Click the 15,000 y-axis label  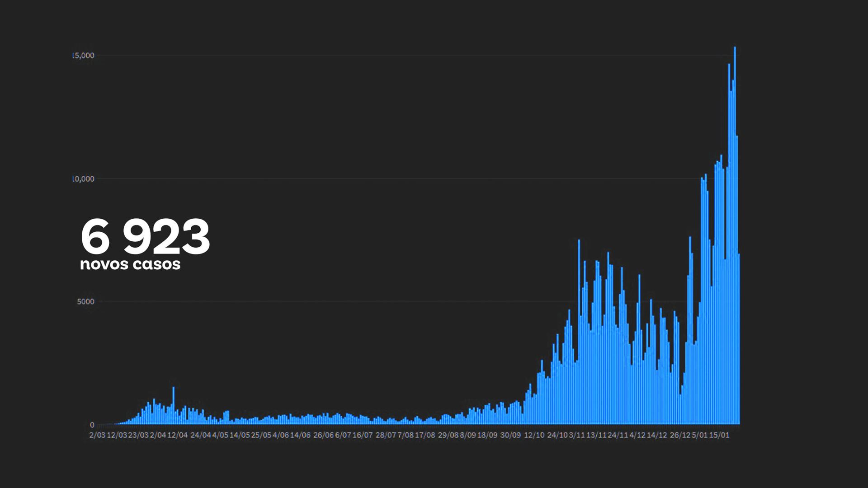[x=83, y=56]
